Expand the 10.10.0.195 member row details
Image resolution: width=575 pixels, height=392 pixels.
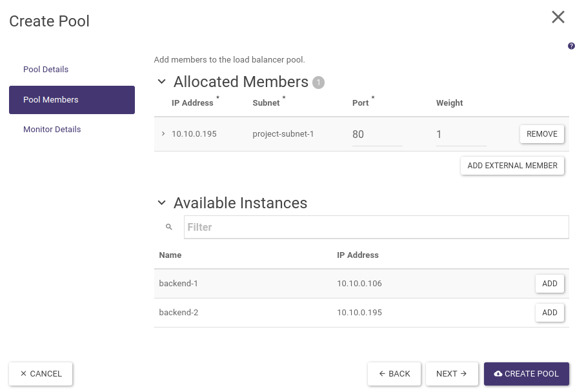tap(163, 134)
